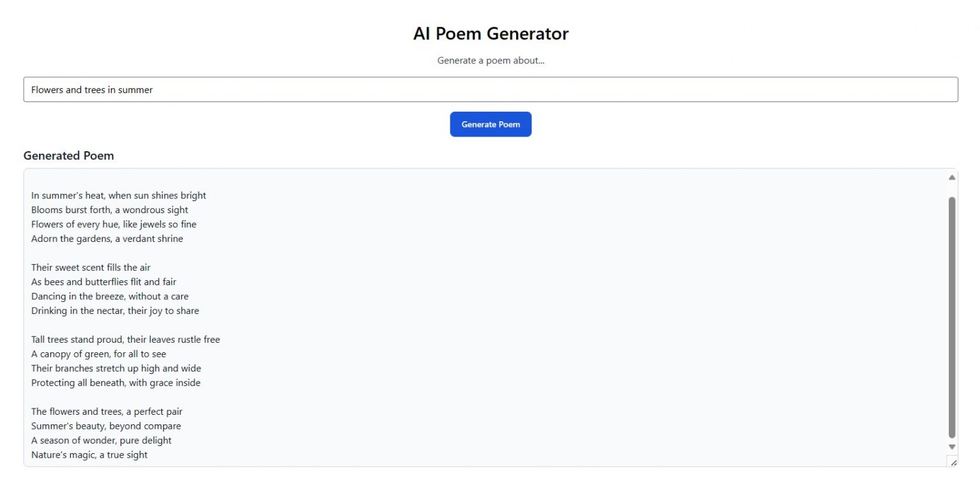Click the Generated Poem label
The height and width of the screenshot is (485, 980).
click(x=68, y=155)
